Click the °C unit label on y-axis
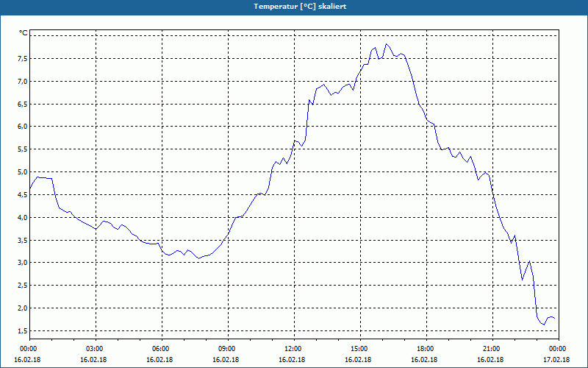The image size is (588, 368). tap(24, 33)
